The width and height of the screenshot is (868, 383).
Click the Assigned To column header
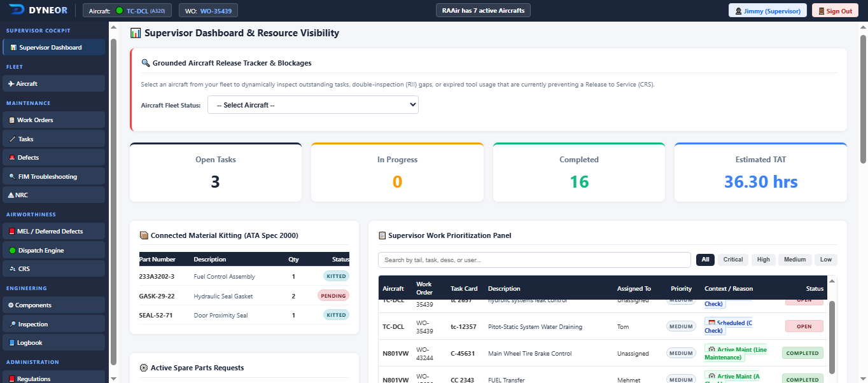[634, 289]
